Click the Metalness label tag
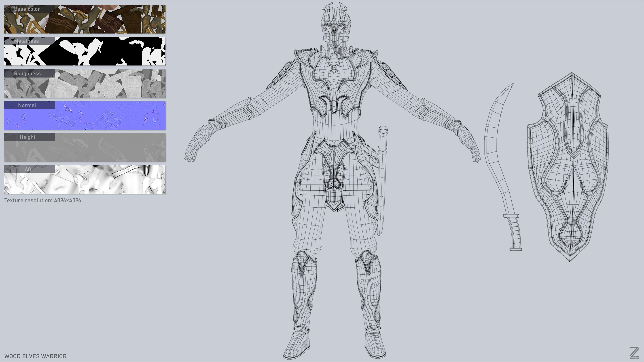 click(x=27, y=41)
